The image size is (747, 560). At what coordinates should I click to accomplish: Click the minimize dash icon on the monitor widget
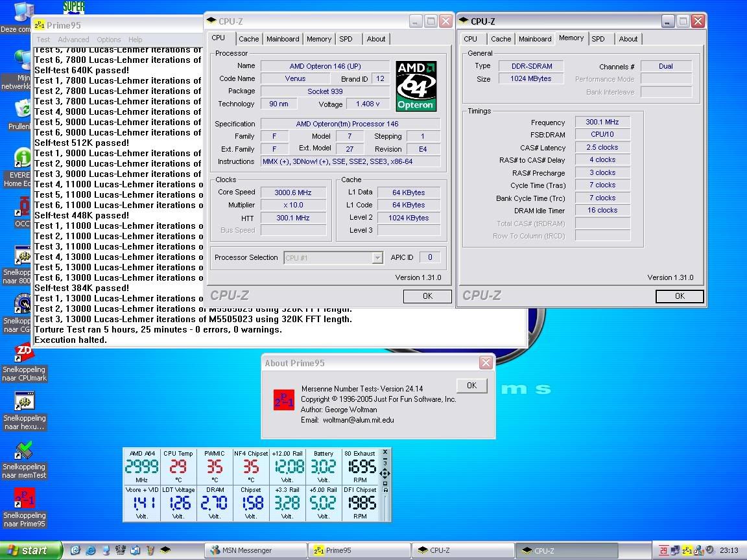tap(385, 460)
